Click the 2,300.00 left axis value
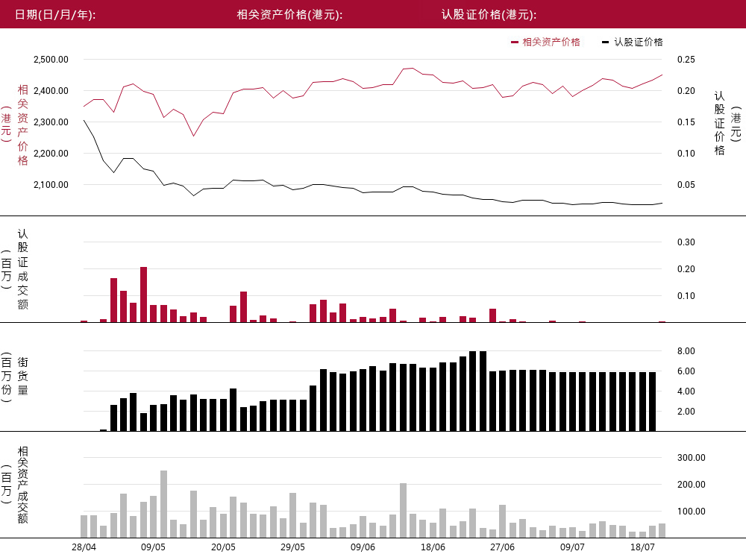This screenshot has width=746, height=560. click(x=51, y=122)
